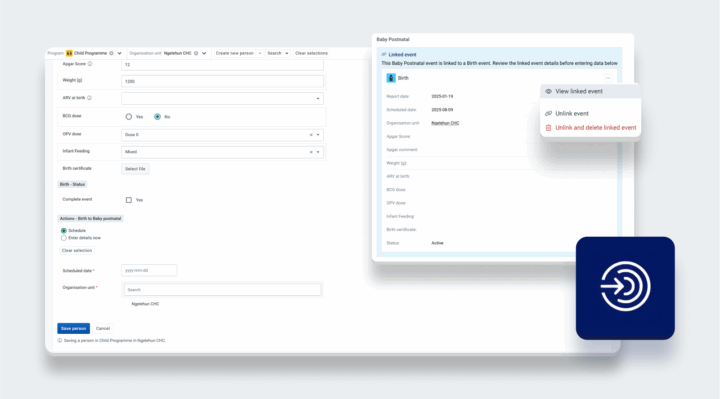This screenshot has height=399, width=720.
Task: Expand the Create new person arrow
Action: pyautogui.click(x=260, y=53)
